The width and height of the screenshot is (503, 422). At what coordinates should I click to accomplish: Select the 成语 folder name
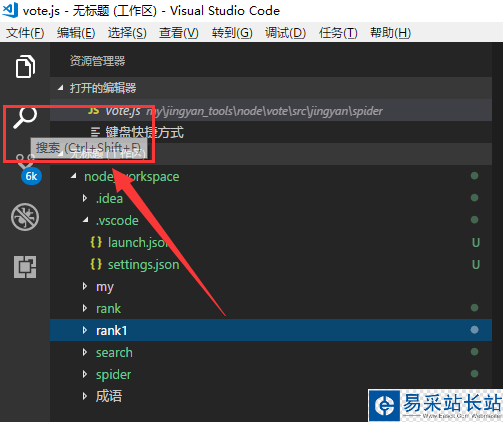[x=109, y=396]
